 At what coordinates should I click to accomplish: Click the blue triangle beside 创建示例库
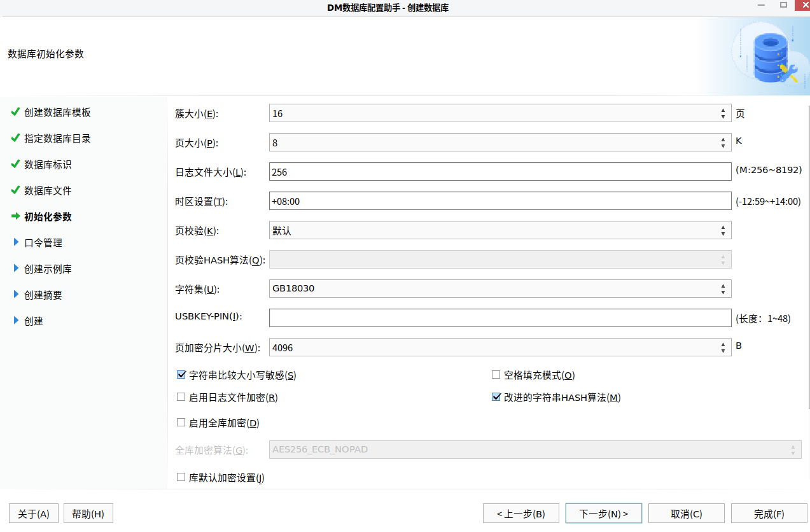coord(16,269)
